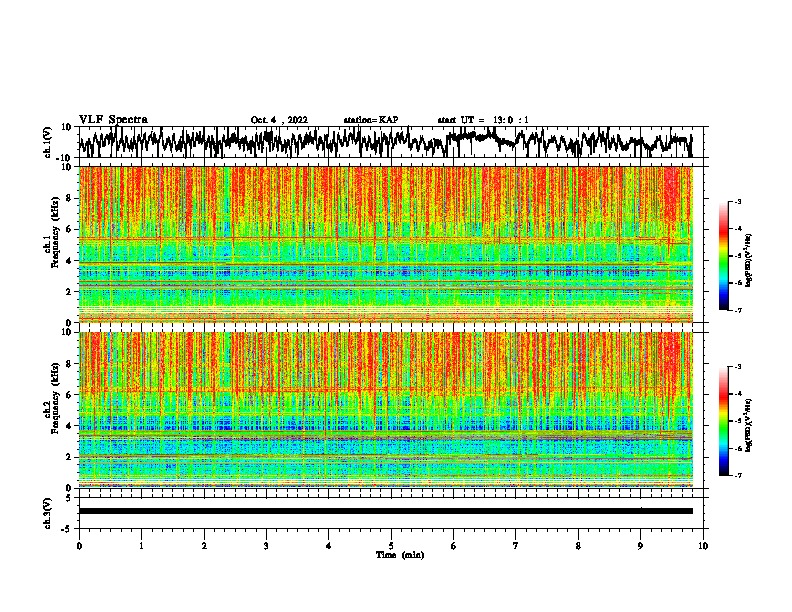Click time axis tick label 4

click(329, 546)
